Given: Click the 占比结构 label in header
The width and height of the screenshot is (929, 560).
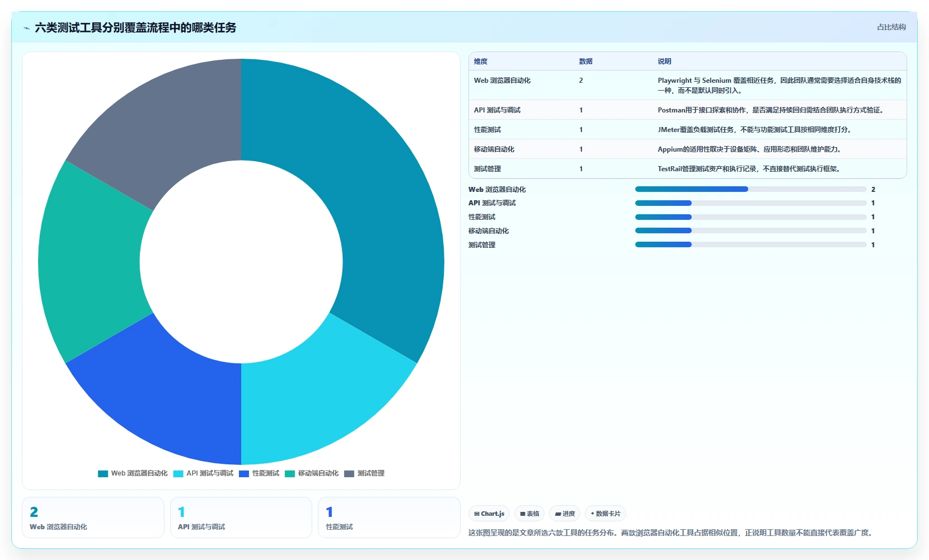Looking at the screenshot, I should coord(891,27).
